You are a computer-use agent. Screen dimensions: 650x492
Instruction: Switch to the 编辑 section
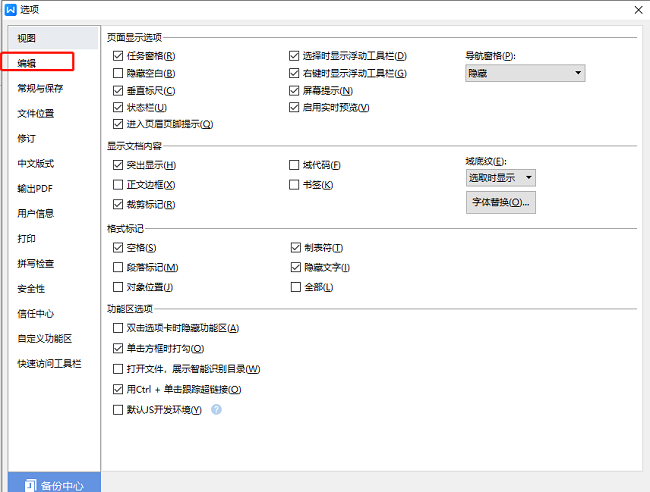tap(28, 63)
